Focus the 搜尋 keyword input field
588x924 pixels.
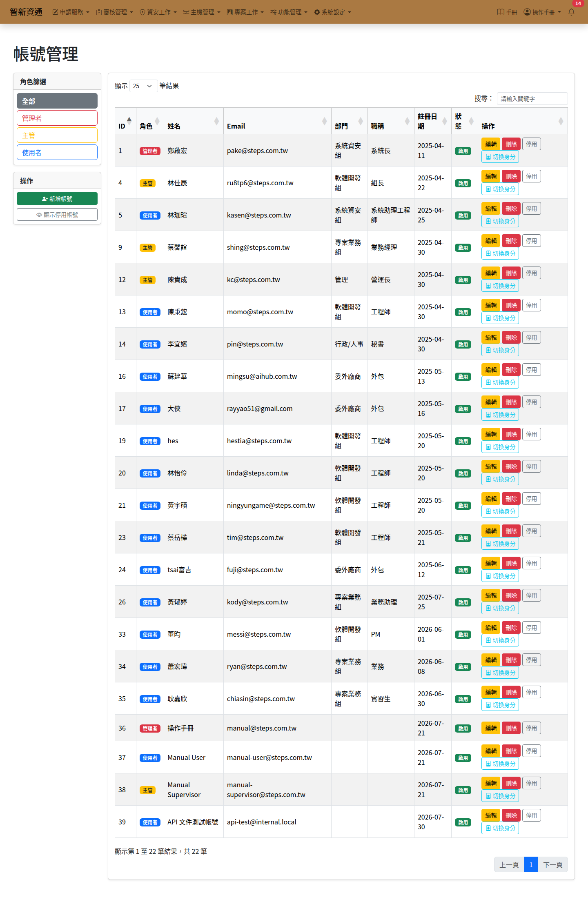[532, 98]
